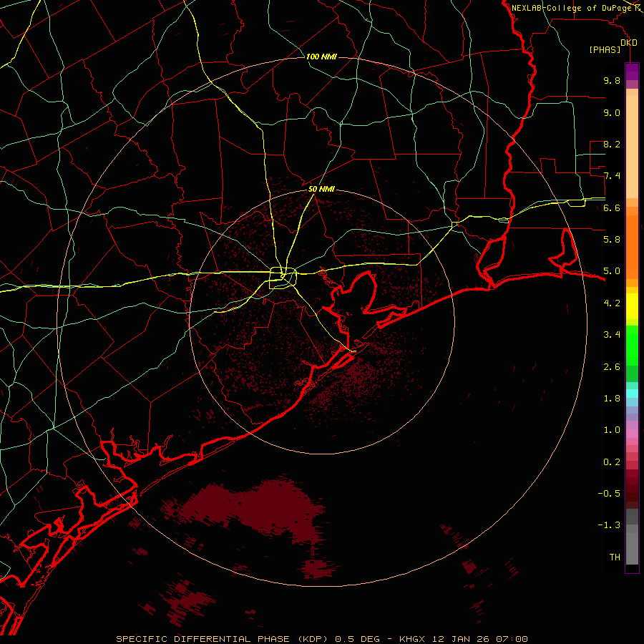This screenshot has height=644, width=644.
Task: Click the yellow square beltway loop at Houston
Action: click(x=283, y=278)
